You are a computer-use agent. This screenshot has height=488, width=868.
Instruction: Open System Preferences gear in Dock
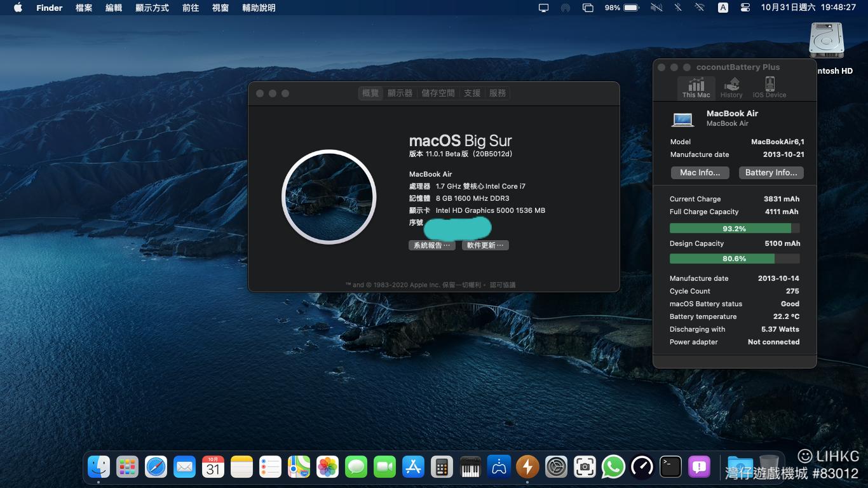pyautogui.click(x=556, y=468)
